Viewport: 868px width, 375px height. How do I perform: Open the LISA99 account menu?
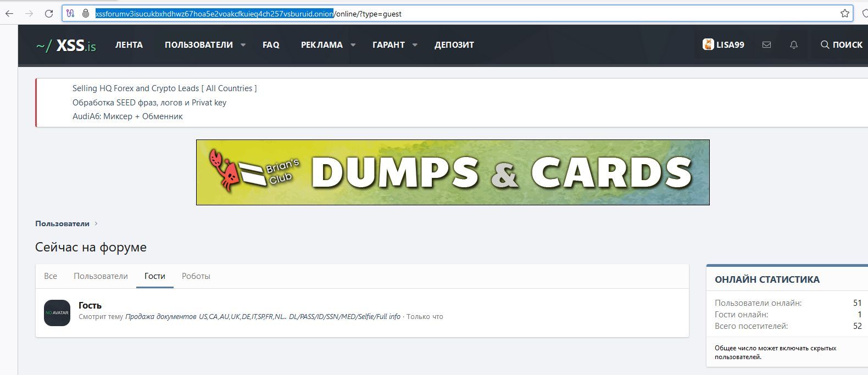[724, 45]
